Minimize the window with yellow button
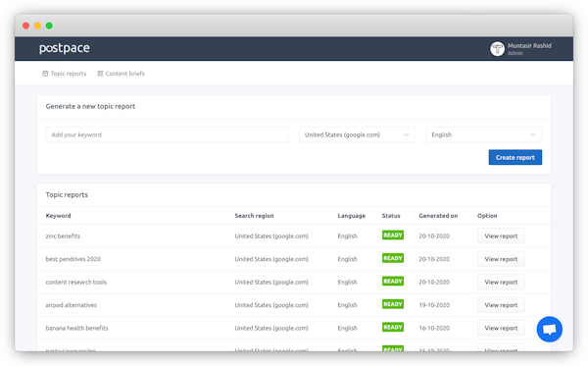588x366 pixels. (37, 26)
